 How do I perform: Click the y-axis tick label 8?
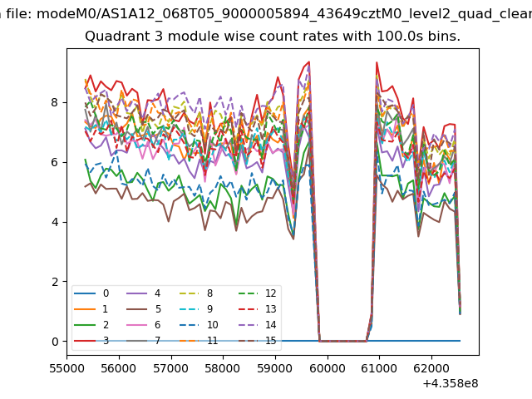[x=57, y=102]
